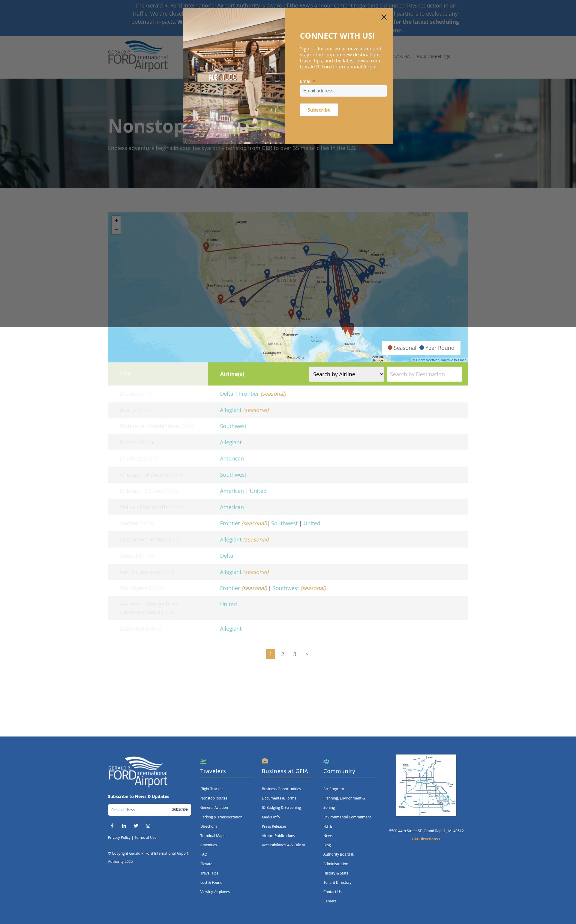The image size is (576, 924).
Task: Click the Business at GFIA briefcase icon
Action: [265, 761]
